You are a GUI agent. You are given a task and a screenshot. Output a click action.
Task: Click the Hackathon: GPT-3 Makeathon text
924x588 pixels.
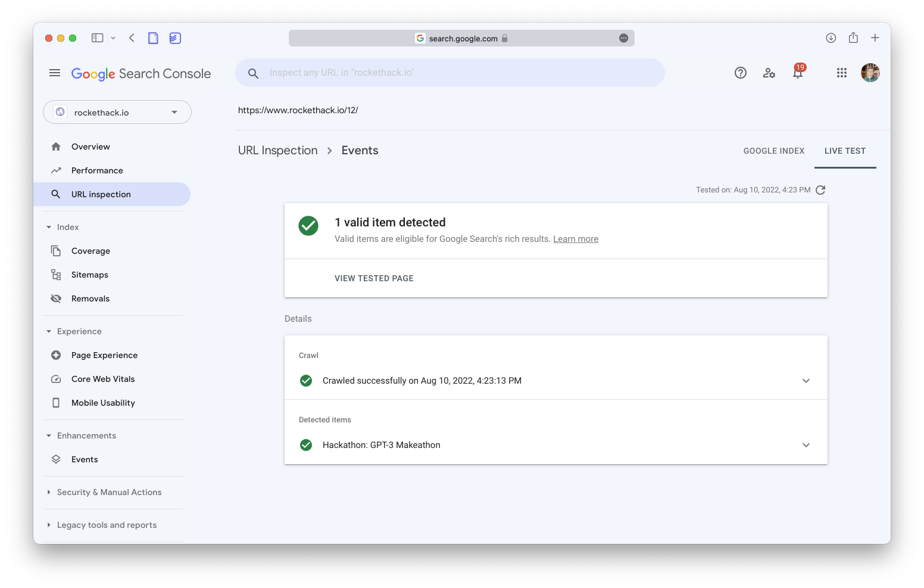point(382,445)
